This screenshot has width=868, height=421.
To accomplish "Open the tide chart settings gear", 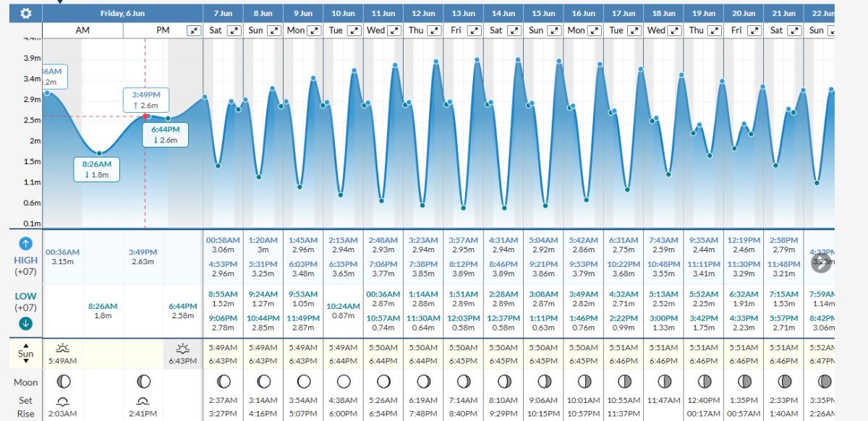I will point(26,14).
